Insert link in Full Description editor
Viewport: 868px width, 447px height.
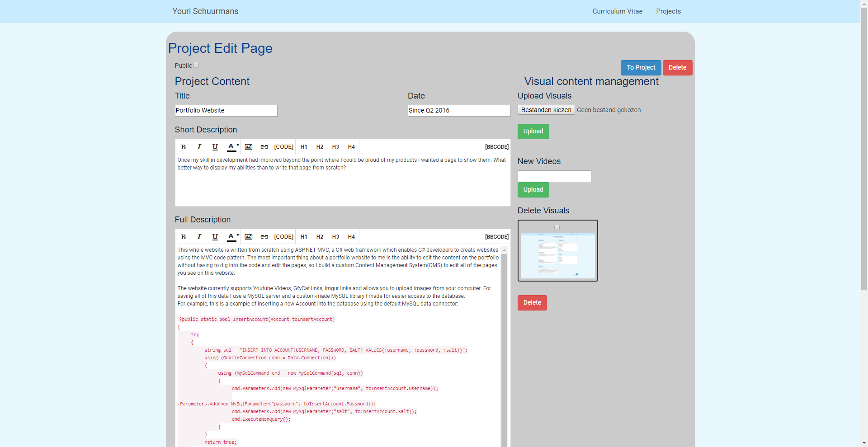pos(264,237)
